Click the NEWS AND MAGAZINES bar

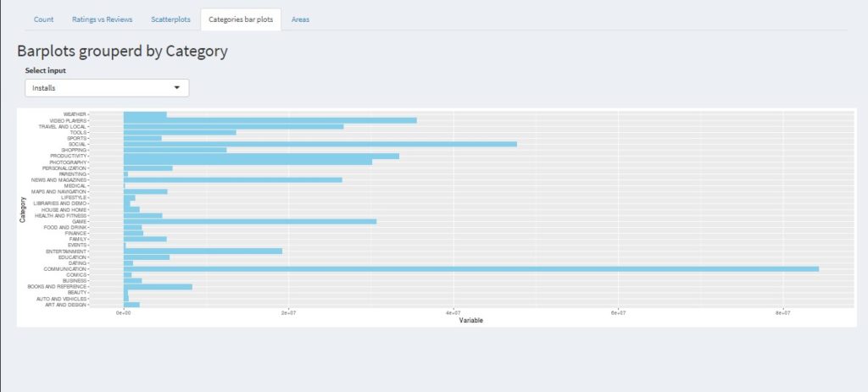[232, 179]
